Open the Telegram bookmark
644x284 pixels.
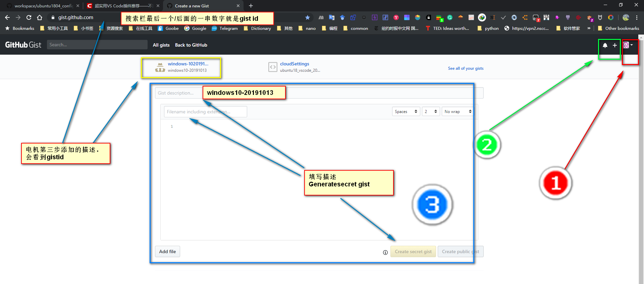pos(225,28)
